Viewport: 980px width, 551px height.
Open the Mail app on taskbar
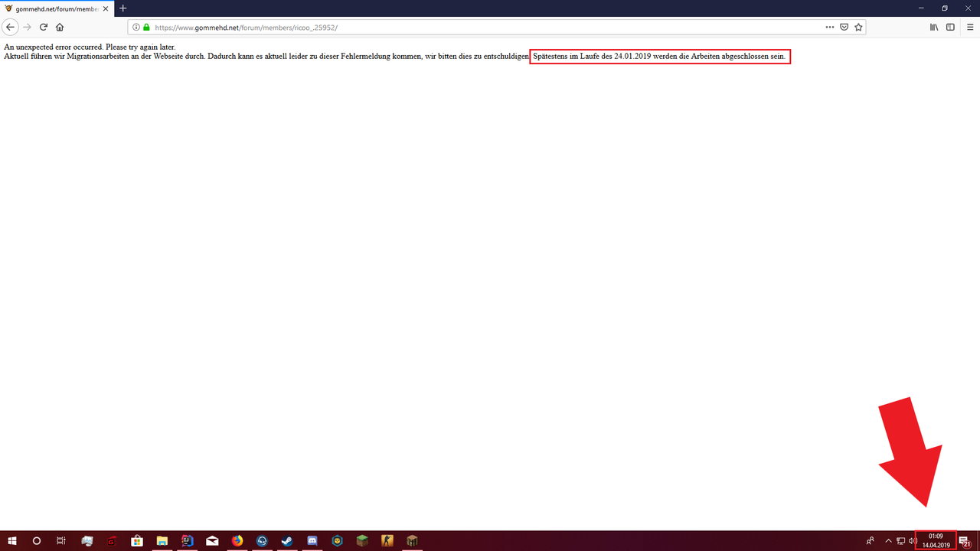pos(212,541)
